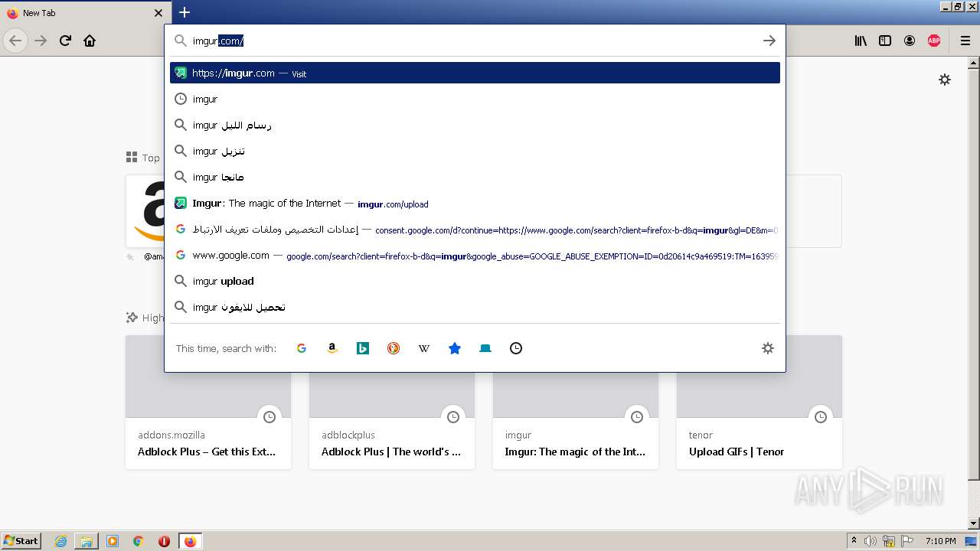
Task: Open the File Explorer taskbar icon
Action: (87, 541)
